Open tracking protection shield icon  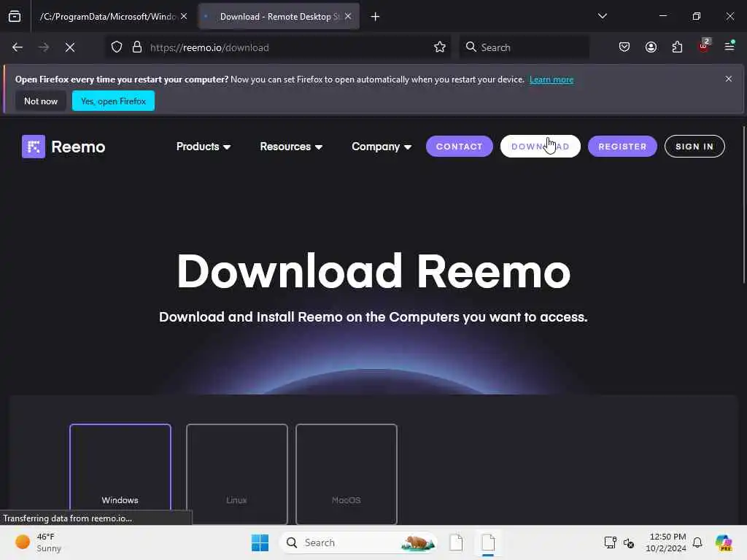click(x=117, y=47)
